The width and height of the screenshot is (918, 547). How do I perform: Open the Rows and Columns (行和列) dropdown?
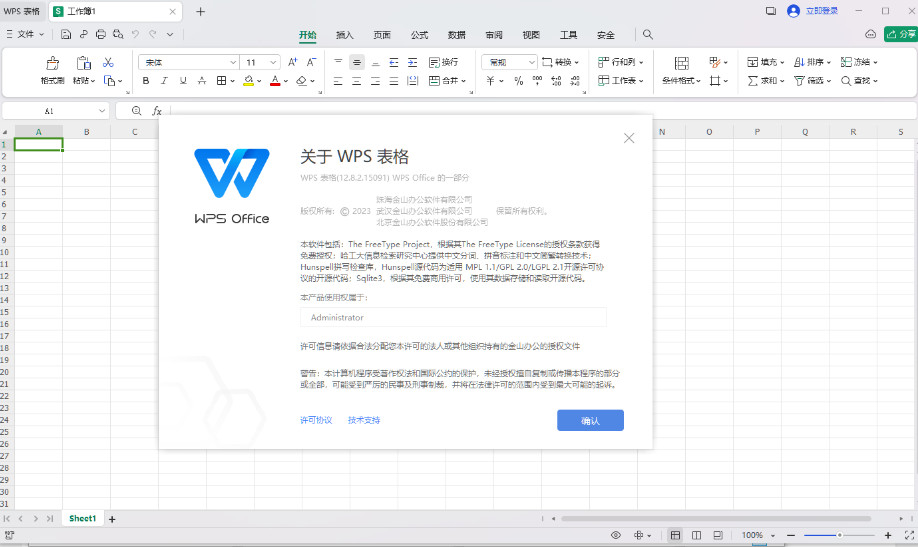[x=621, y=62]
